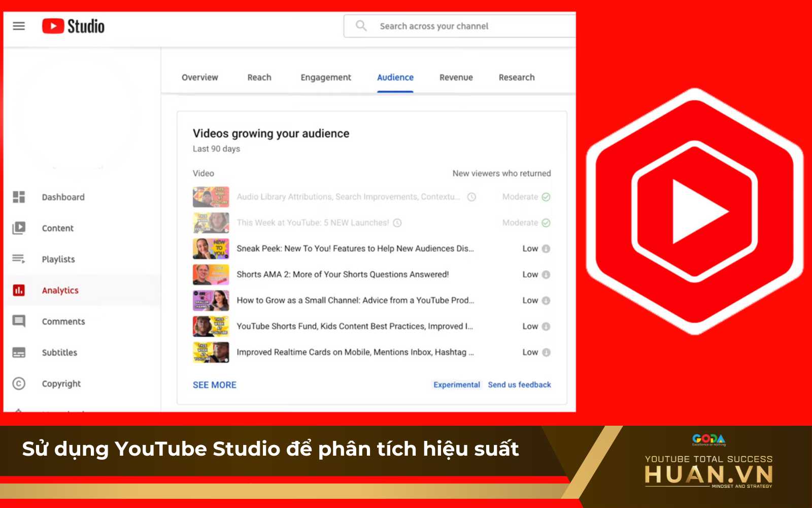Open Subtitles from the sidebar
Screen dimensions: 812x508
point(59,353)
